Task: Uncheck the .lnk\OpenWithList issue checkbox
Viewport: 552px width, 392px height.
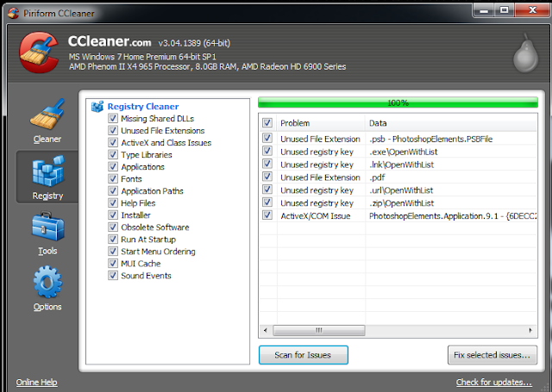Action: (267, 164)
